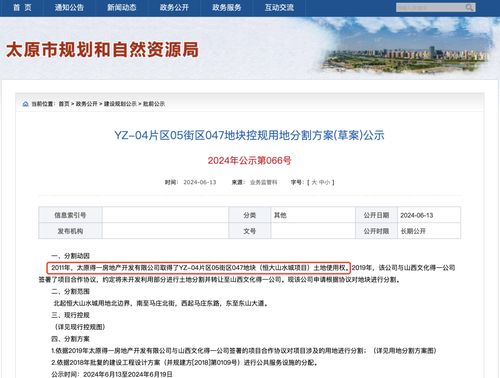
Task: Set font size to 中
Action: [321, 182]
